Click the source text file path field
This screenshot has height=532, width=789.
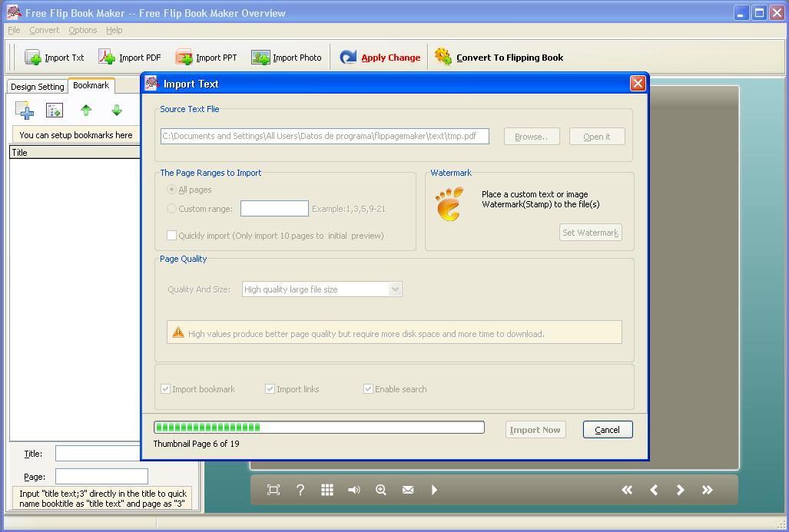click(x=324, y=136)
